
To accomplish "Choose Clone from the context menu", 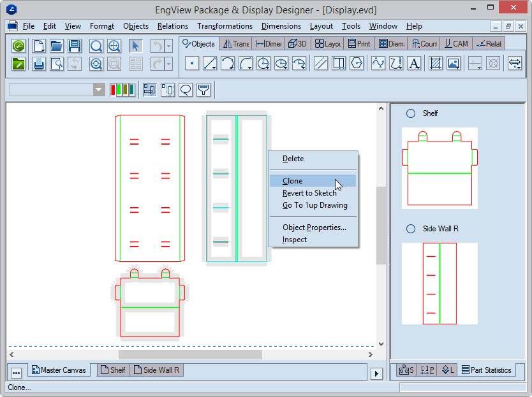I will tap(293, 181).
